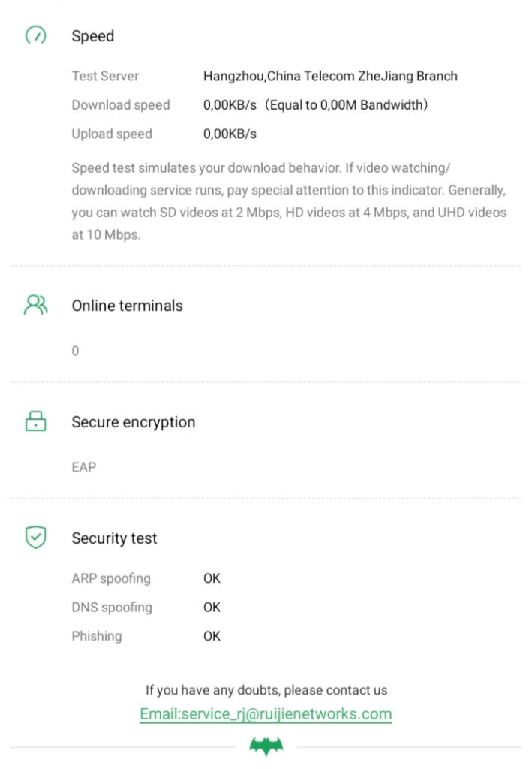
Task: Click the speed test description paragraph
Action: click(289, 201)
